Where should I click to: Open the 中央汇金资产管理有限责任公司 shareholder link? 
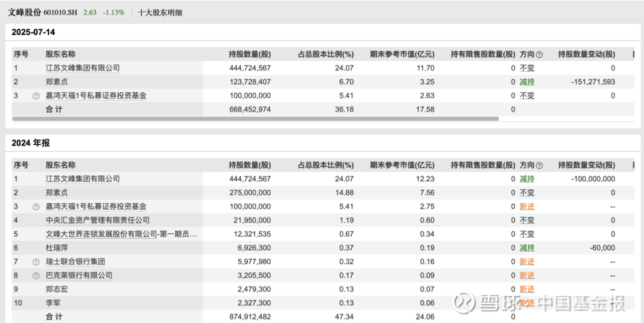pyautogui.click(x=97, y=220)
